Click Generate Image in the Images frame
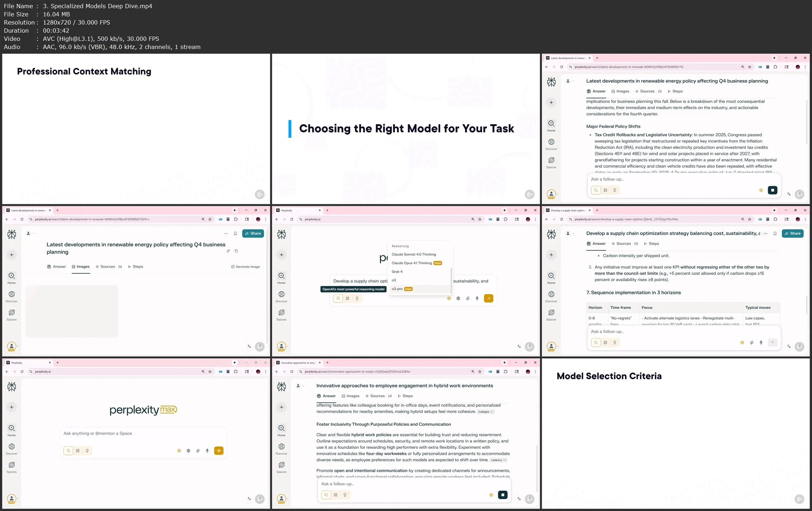 click(x=245, y=267)
